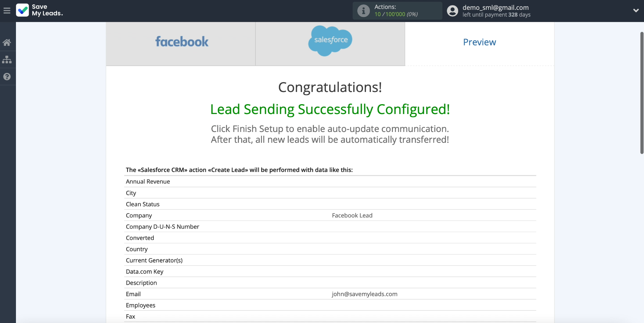Expand the account dropdown chevron

636,11
